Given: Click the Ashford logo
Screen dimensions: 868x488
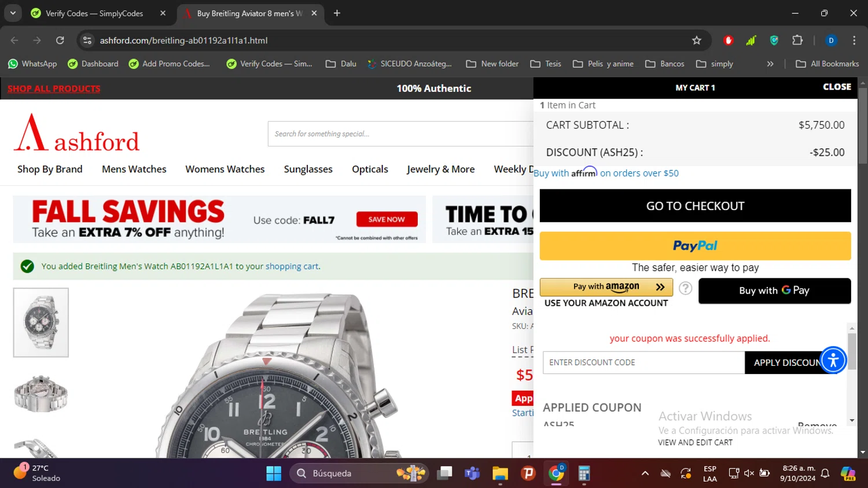Looking at the screenshot, I should [x=76, y=133].
